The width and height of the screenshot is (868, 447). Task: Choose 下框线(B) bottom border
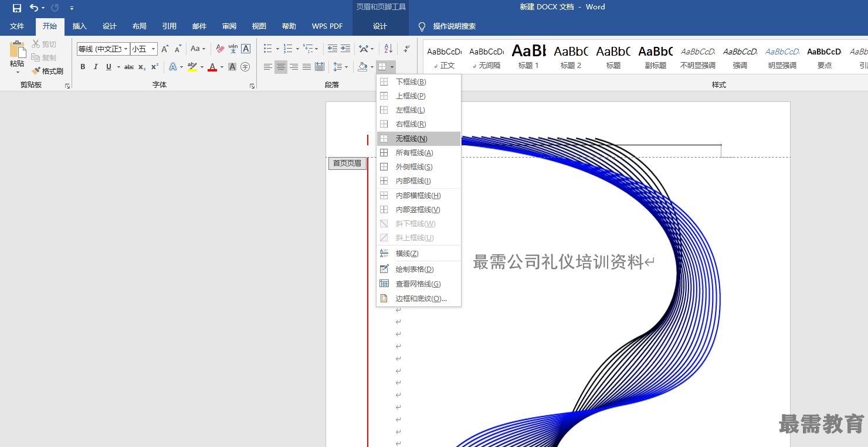[419, 82]
